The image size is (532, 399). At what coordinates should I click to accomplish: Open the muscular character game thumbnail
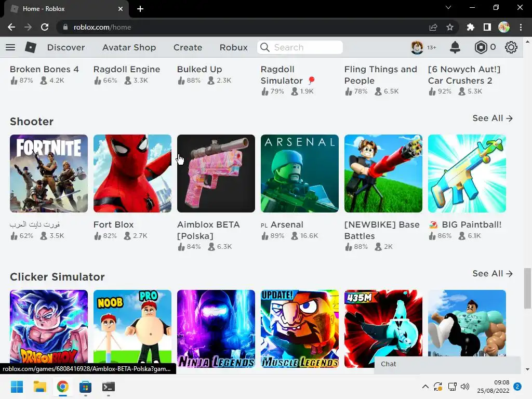(x=467, y=323)
